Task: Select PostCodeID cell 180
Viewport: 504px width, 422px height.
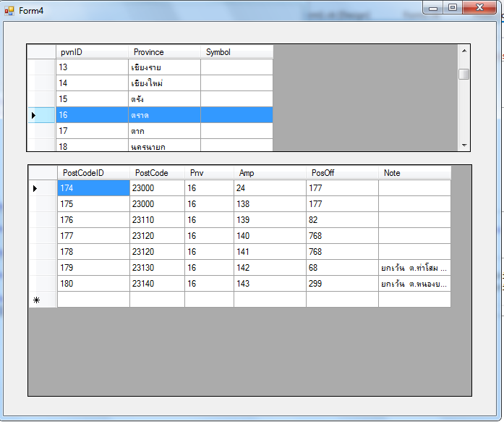Action: (93, 283)
